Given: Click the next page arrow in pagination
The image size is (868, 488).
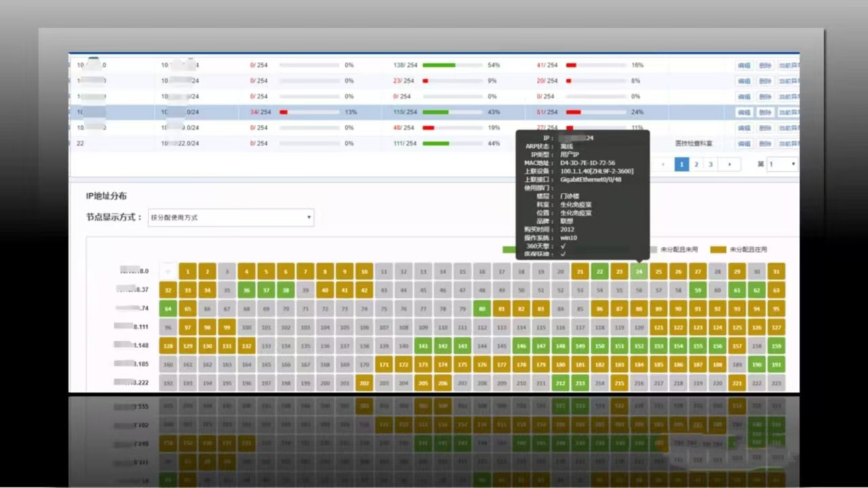Looking at the screenshot, I should click(x=730, y=164).
